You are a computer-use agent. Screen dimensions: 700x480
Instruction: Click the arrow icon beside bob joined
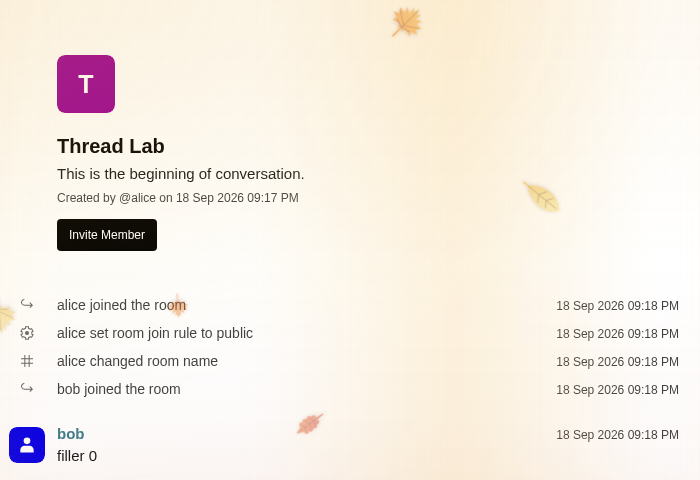pos(27,388)
